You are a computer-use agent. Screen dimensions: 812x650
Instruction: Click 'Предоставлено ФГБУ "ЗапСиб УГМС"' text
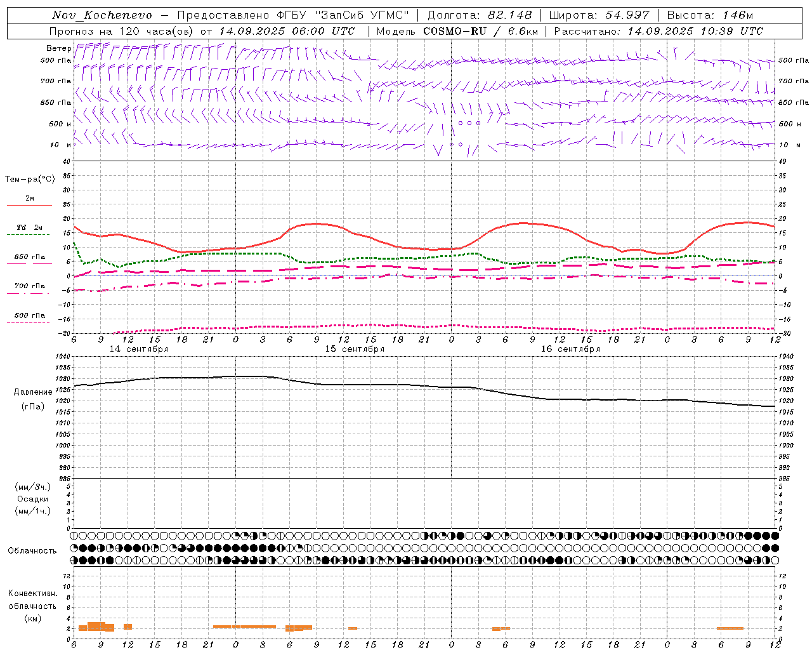click(x=294, y=15)
